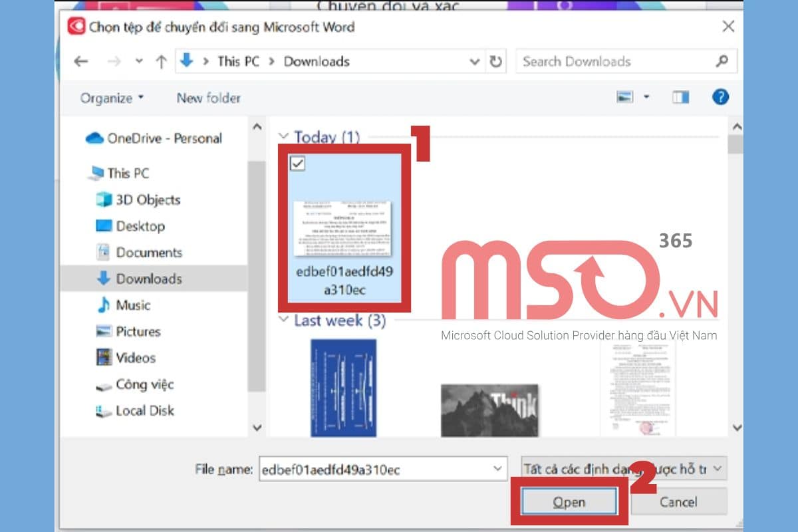Click the Downloads icon in address bar
The width and height of the screenshot is (798, 532).
(187, 61)
